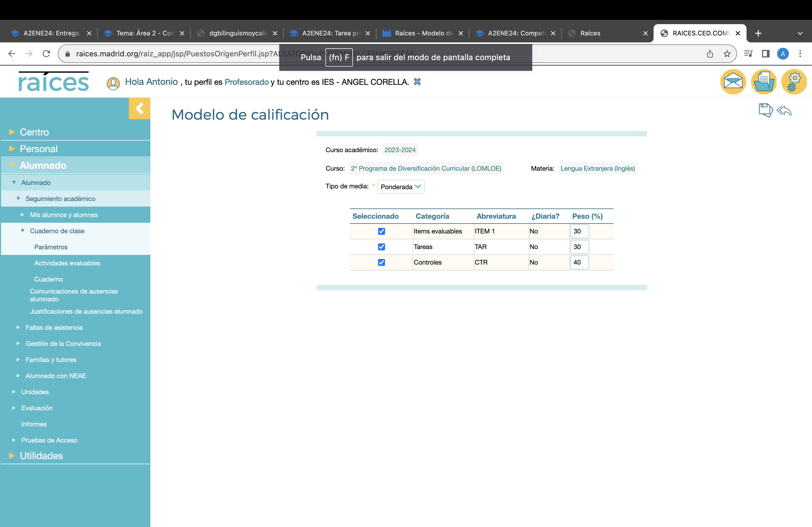Toggle the Controles checkbox
This screenshot has width=812, height=527.
pyautogui.click(x=382, y=262)
